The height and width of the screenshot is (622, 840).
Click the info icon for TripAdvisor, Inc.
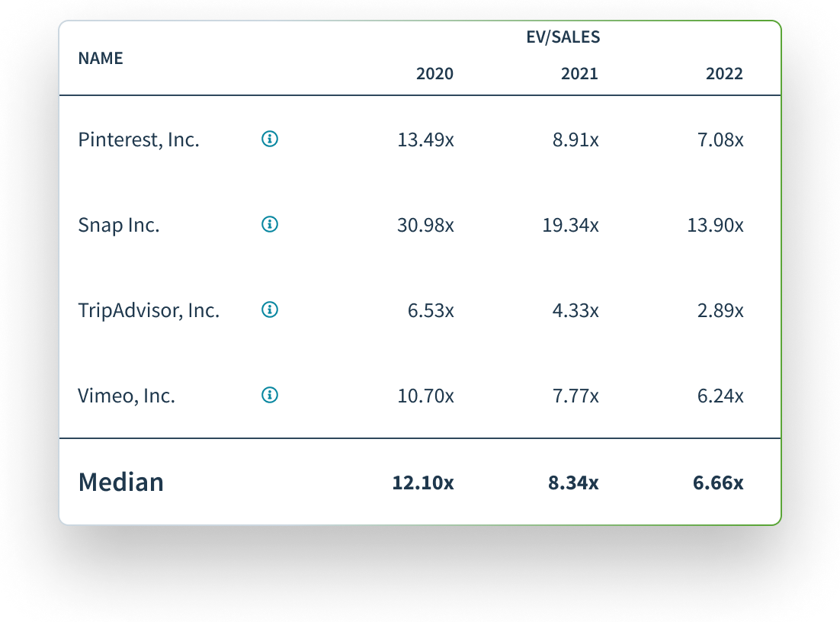coord(270,309)
